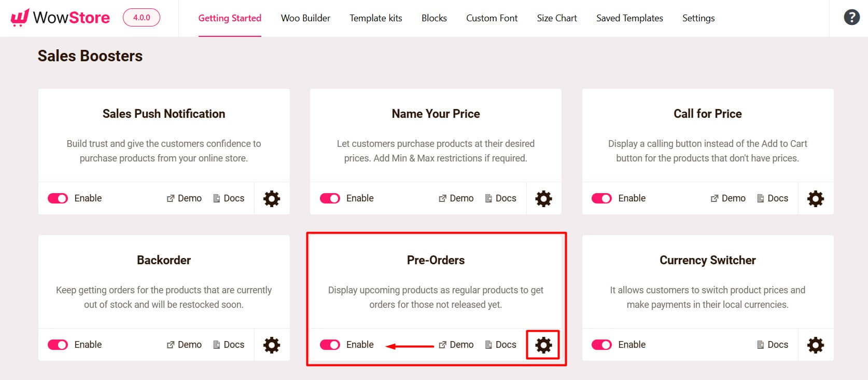868x380 pixels.
Task: Go to the Saved Templates tab
Action: pyautogui.click(x=629, y=18)
